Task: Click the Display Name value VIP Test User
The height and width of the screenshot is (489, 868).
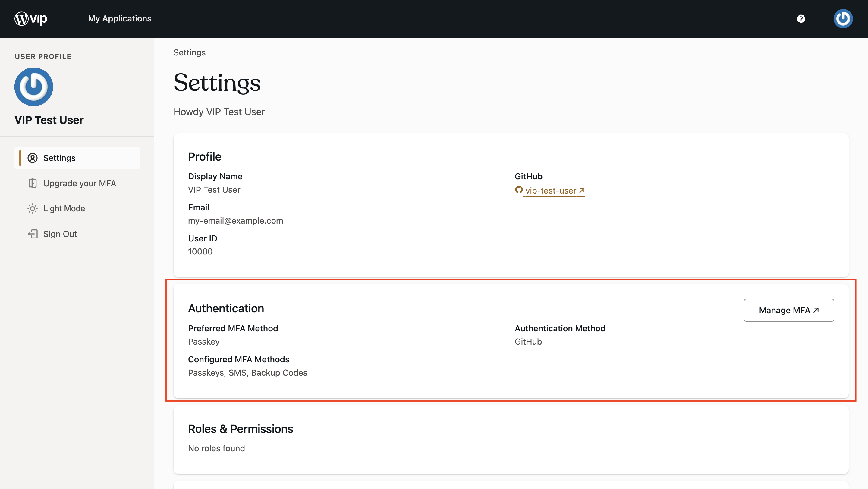Action: point(214,190)
